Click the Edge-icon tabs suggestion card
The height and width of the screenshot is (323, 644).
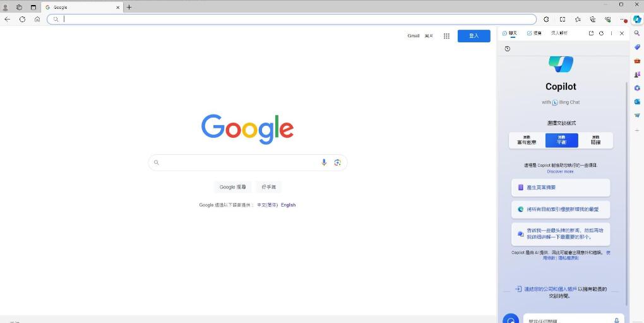click(x=561, y=209)
